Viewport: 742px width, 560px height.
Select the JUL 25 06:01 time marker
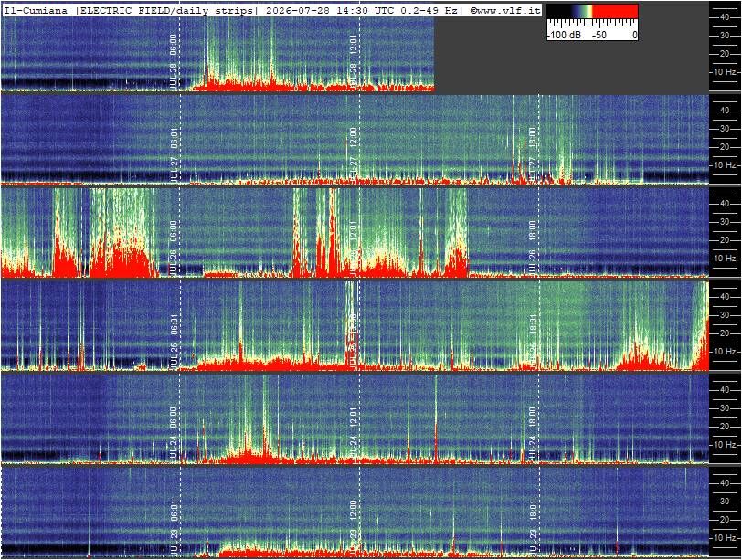[x=174, y=341]
